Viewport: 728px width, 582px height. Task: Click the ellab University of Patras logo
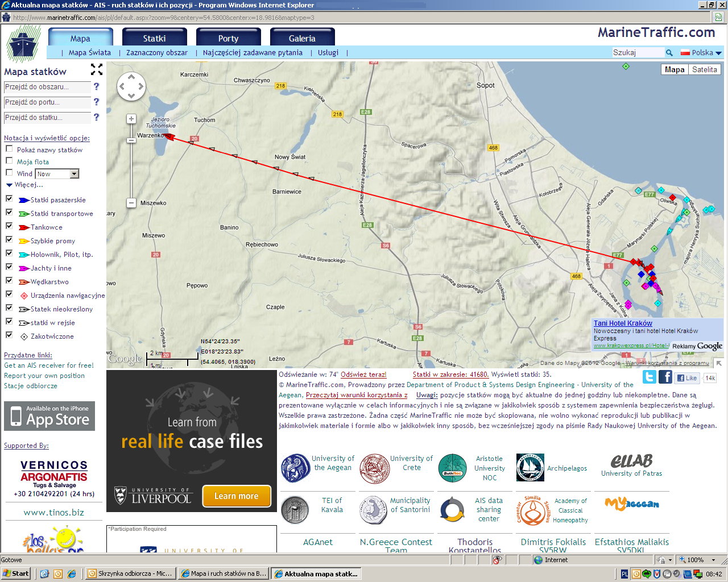631,460
